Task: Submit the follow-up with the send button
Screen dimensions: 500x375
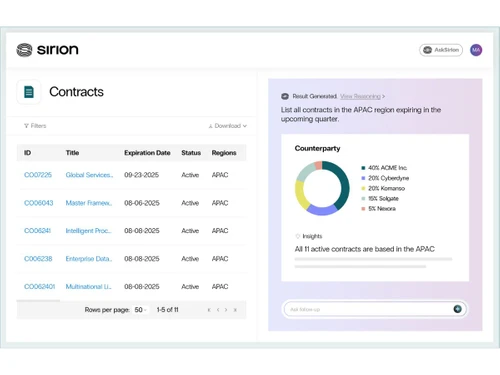Action: (x=457, y=309)
